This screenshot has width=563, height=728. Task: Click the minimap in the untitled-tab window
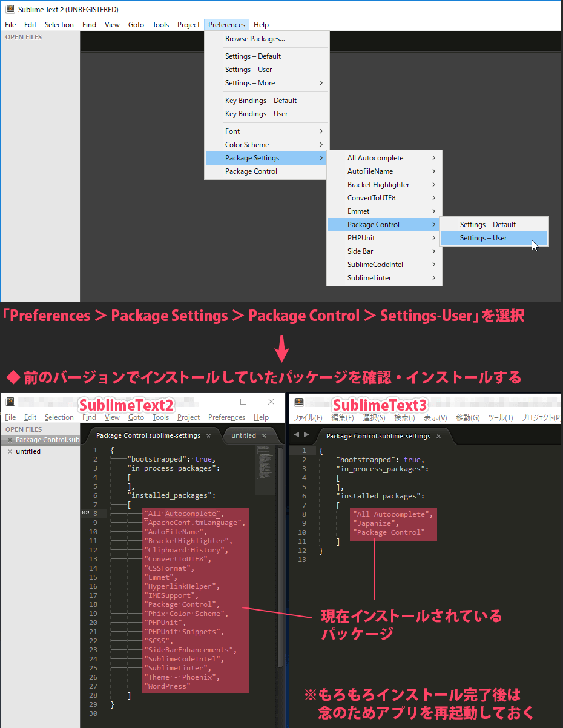coord(265,470)
